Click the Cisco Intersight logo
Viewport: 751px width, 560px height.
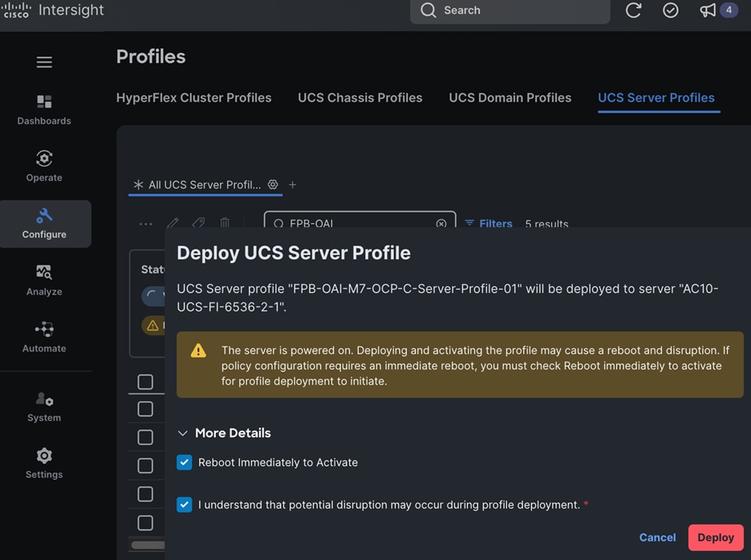53,10
